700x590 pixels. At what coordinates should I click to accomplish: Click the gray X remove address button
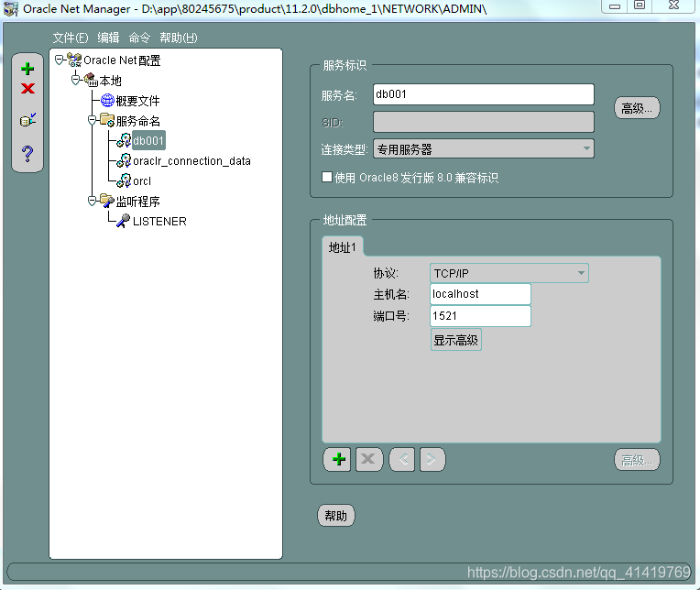coord(369,459)
